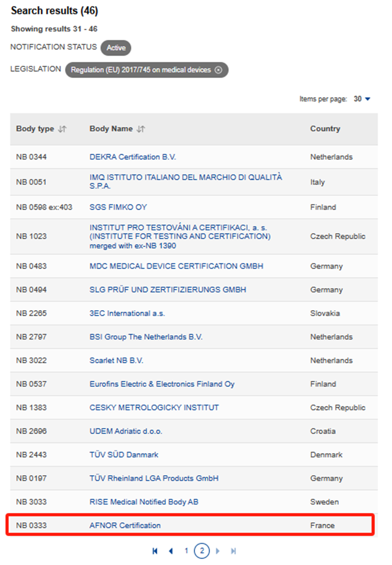Jump to last page arrow
Viewport: 392px width, 565px height.
(234, 551)
